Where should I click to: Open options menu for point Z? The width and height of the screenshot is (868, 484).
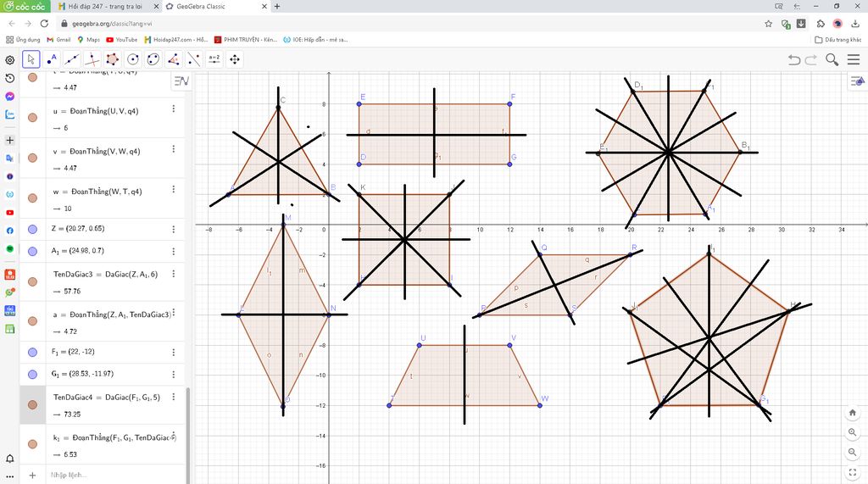coord(173,229)
